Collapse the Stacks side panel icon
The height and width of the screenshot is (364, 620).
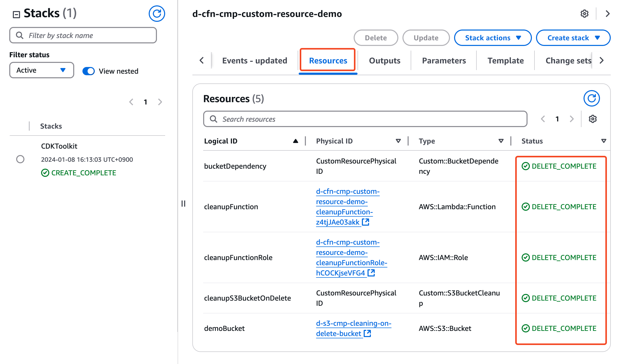point(16,14)
